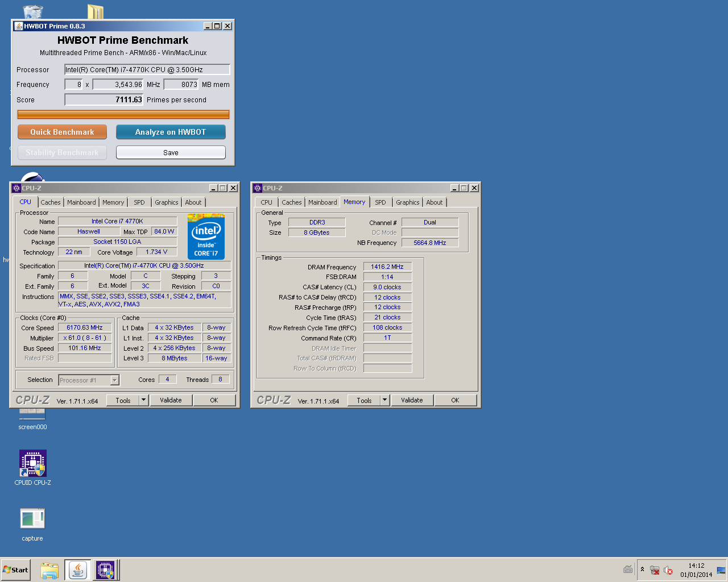Switch to CPU tab in Memory CPU-Z window
728x582 pixels.
(267, 202)
